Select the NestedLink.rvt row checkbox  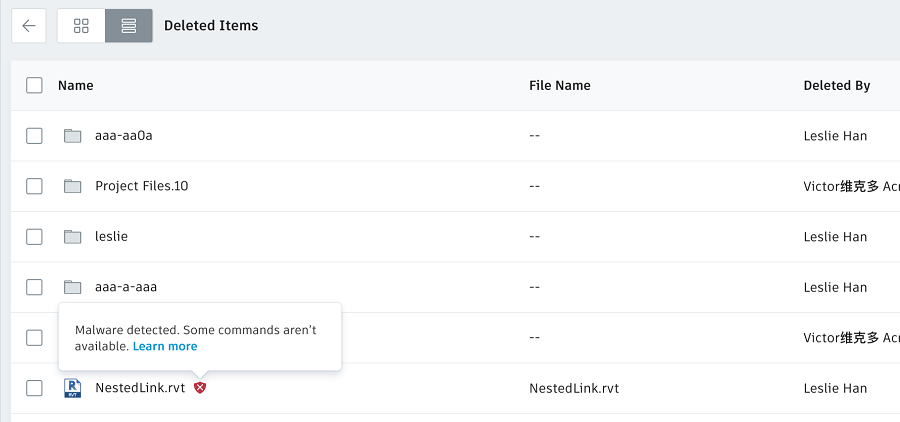click(34, 388)
